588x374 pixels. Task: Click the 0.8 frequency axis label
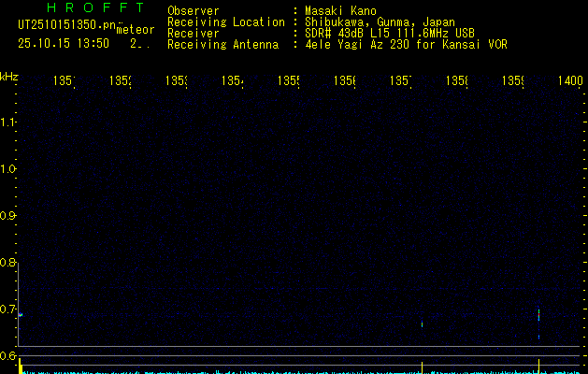(7, 263)
